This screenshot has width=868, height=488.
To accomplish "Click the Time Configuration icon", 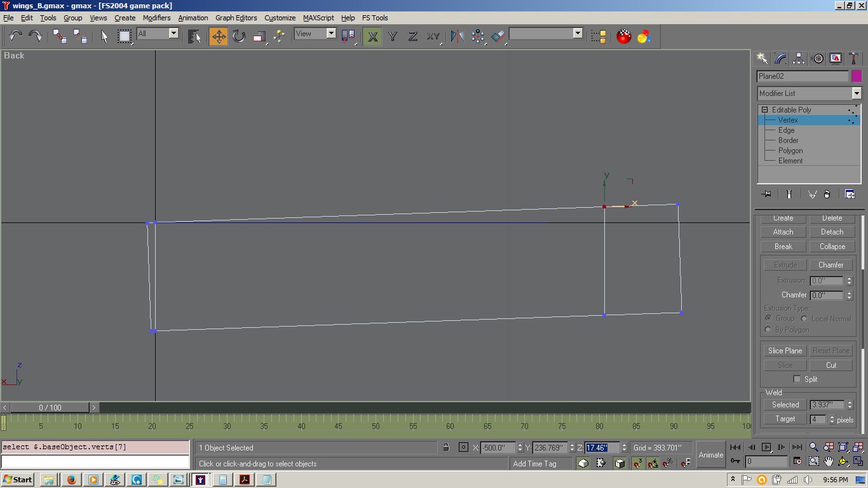I will point(797,461).
